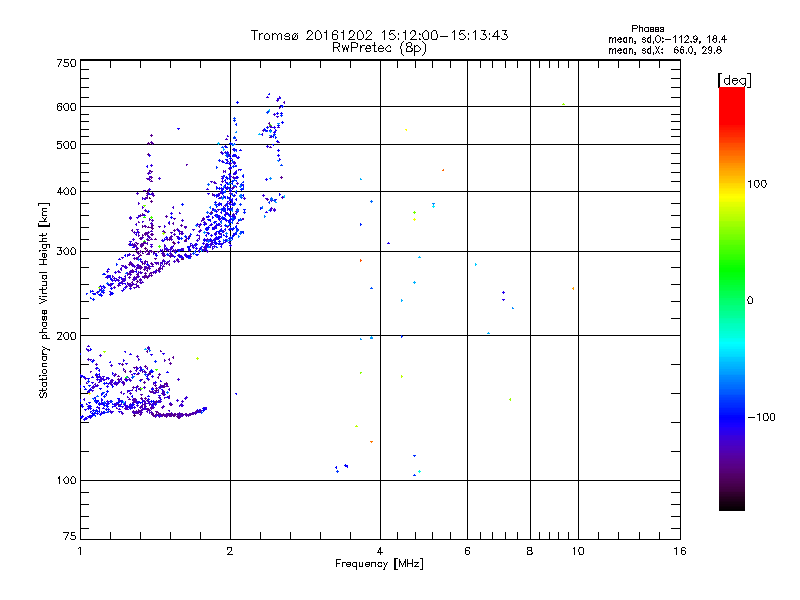The height and width of the screenshot is (600, 800).
Task: Click the colorbar tick label '100'
Action: tap(757, 184)
